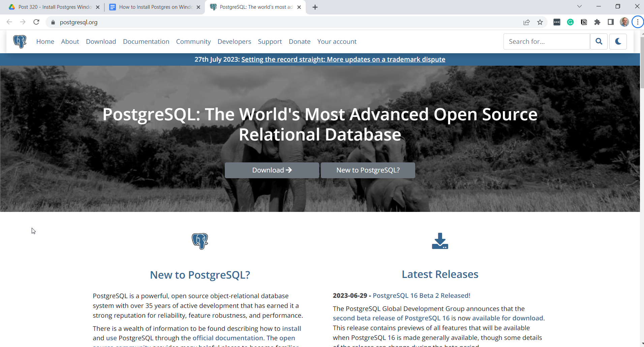Image resolution: width=644 pixels, height=347 pixels.
Task: Expand the tab search chevron
Action: click(579, 6)
